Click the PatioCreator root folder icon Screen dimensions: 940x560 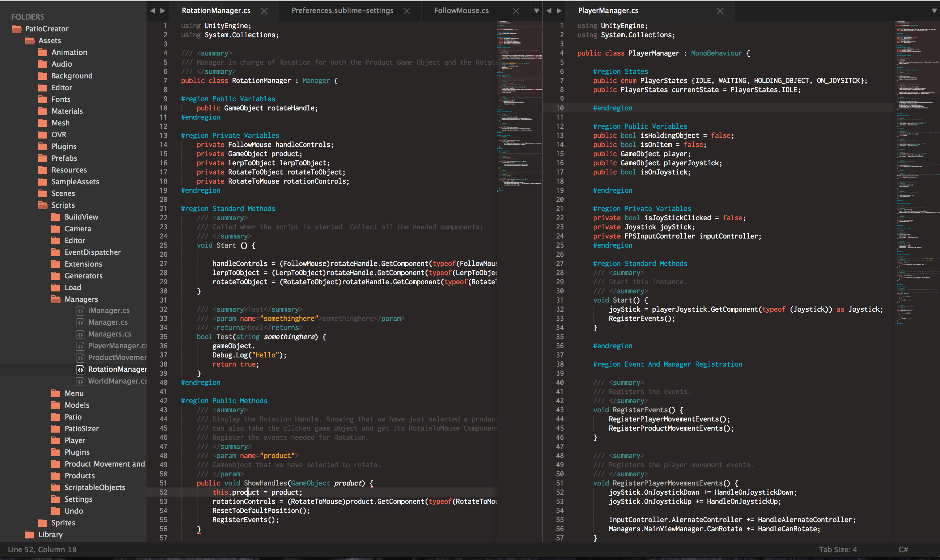pyautogui.click(x=17, y=29)
